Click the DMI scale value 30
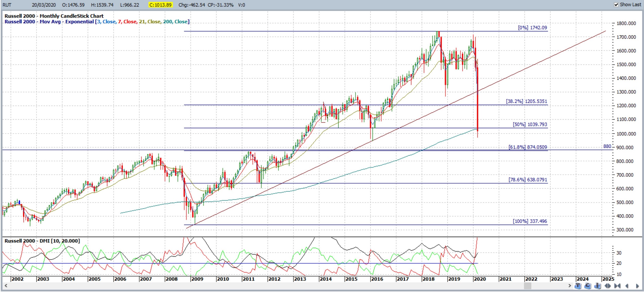 (619, 253)
